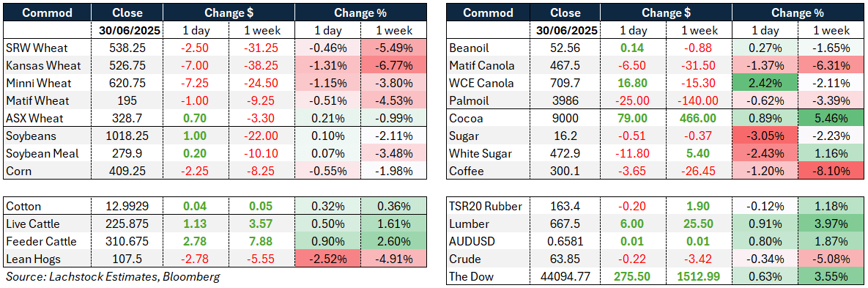868x288 pixels.
Task: Select the left table 30/06/2025 date cell
Action: point(127,31)
